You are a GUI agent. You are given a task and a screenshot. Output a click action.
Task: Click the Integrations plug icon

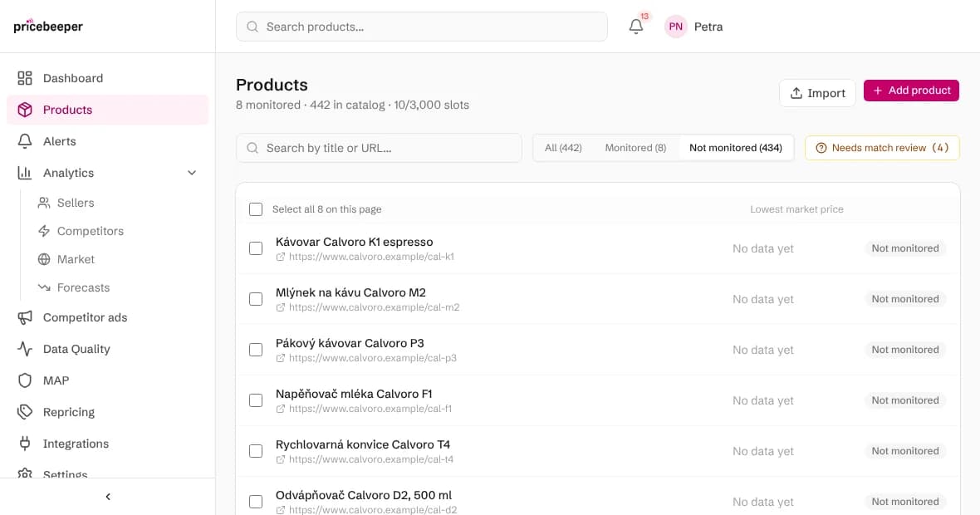coord(25,443)
